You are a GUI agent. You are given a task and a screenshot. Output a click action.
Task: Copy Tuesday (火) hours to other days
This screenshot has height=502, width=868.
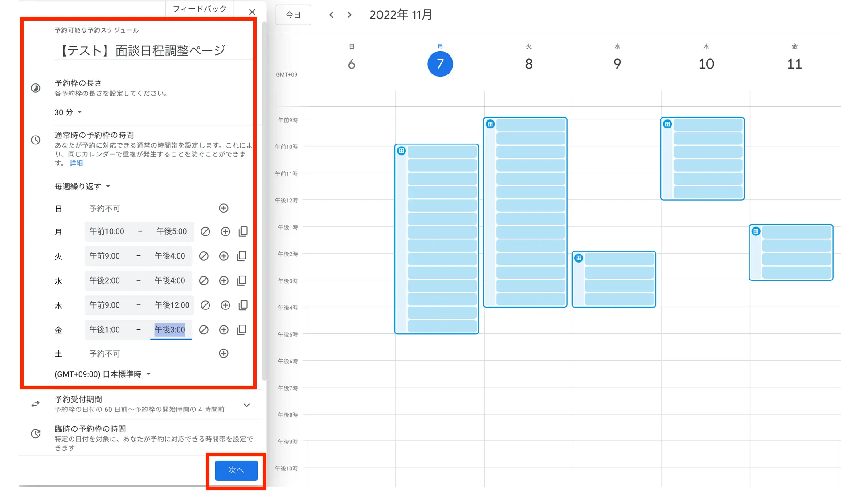242,256
